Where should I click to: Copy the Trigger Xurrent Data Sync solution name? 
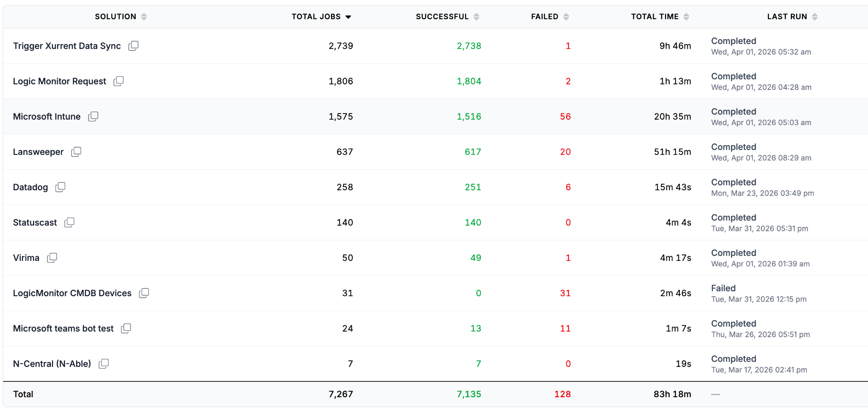click(134, 46)
